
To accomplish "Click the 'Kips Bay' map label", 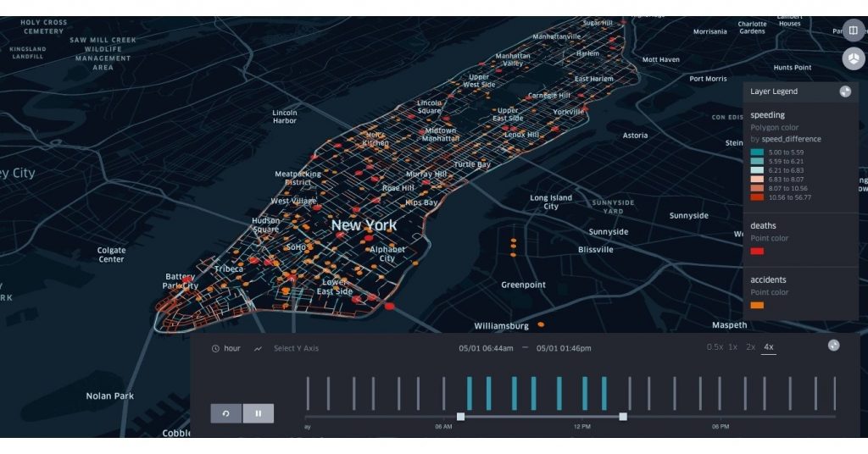I will [x=420, y=202].
